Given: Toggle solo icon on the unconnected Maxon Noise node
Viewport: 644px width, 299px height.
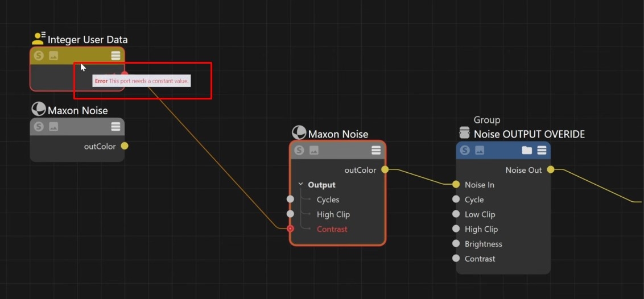Looking at the screenshot, I should [x=39, y=127].
